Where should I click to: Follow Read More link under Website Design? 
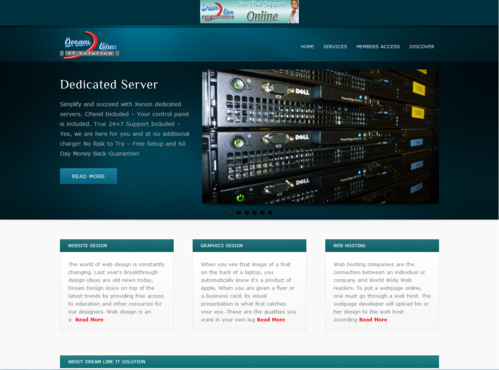tap(89, 320)
